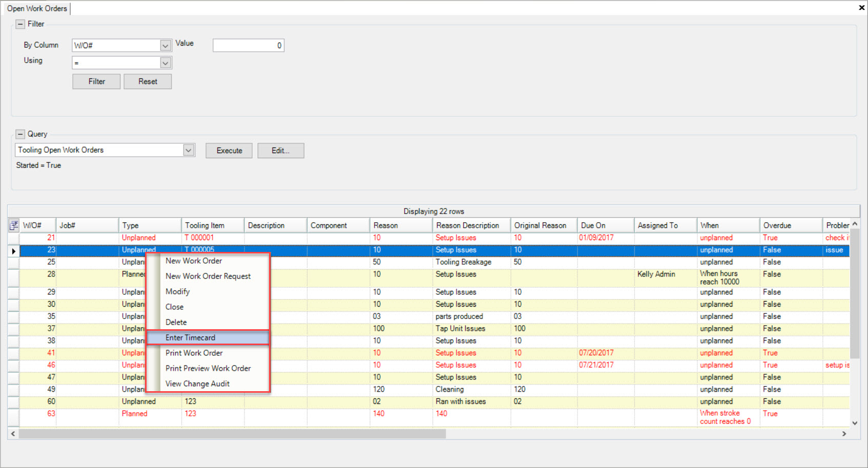Click tooling item T 000001 cell

(213, 238)
